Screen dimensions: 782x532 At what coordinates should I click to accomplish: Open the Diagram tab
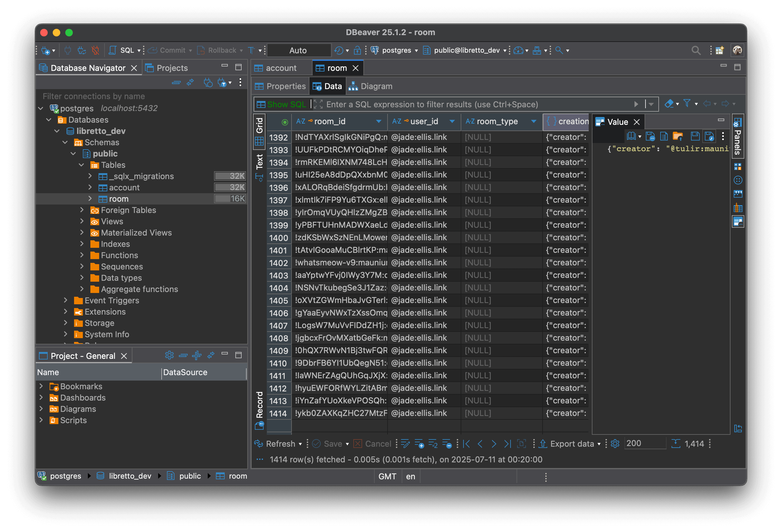click(371, 87)
